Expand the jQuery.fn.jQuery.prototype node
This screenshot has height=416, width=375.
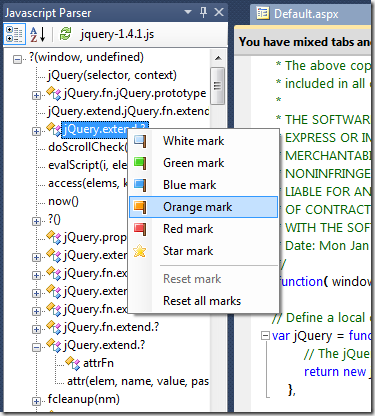click(36, 95)
